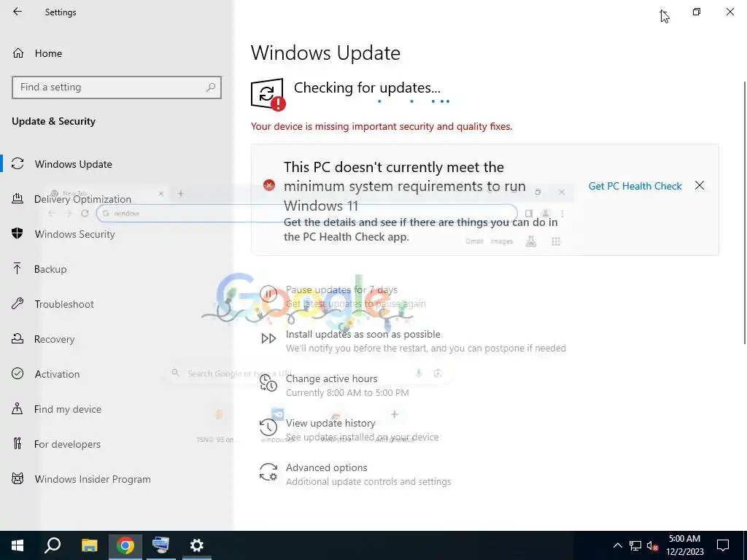Show hidden system tray icons
This screenshot has height=560, width=747.
coord(617,545)
